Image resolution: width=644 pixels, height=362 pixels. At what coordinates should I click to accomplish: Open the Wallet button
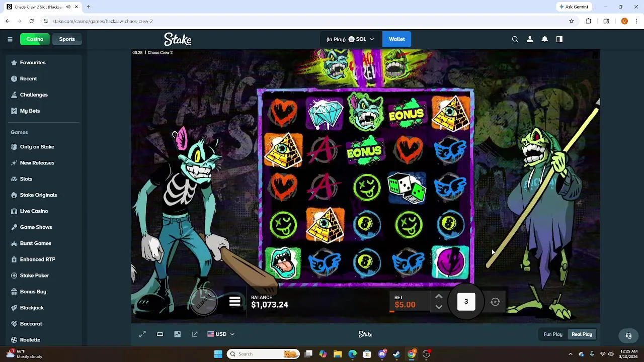[x=396, y=39]
